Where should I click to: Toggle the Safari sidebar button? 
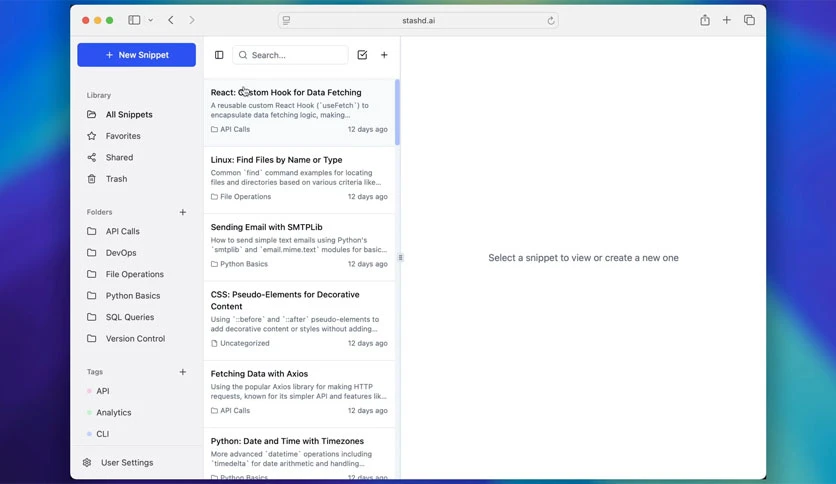[x=134, y=20]
